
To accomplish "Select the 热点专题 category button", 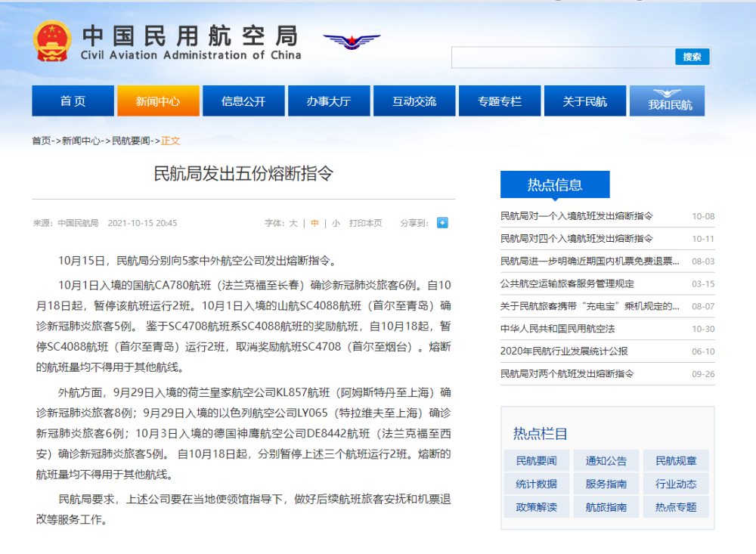I will (x=676, y=507).
